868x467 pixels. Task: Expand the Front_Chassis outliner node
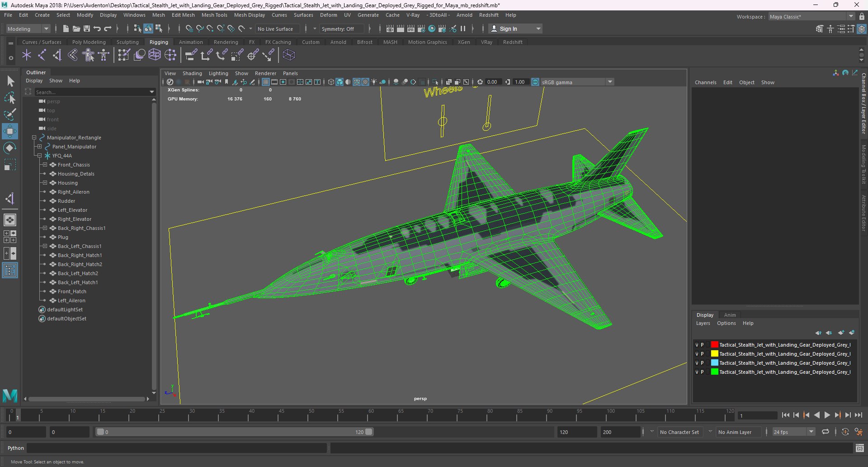click(45, 165)
